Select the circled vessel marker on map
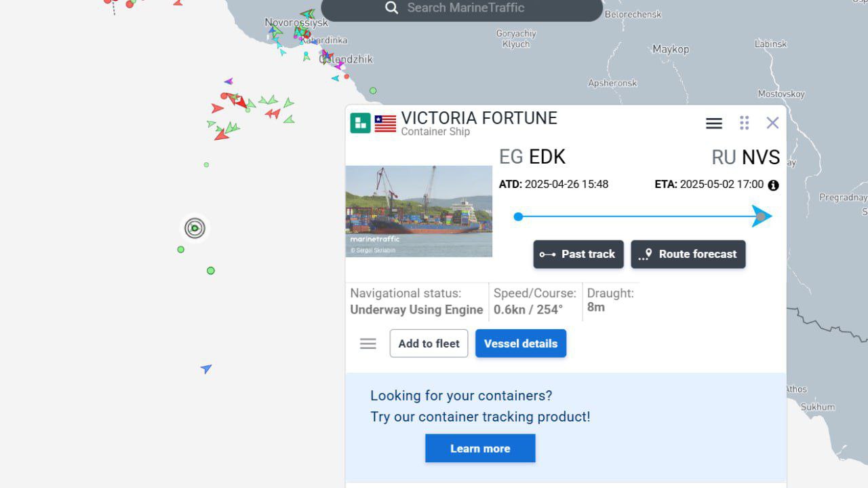The width and height of the screenshot is (868, 488). 195,228
